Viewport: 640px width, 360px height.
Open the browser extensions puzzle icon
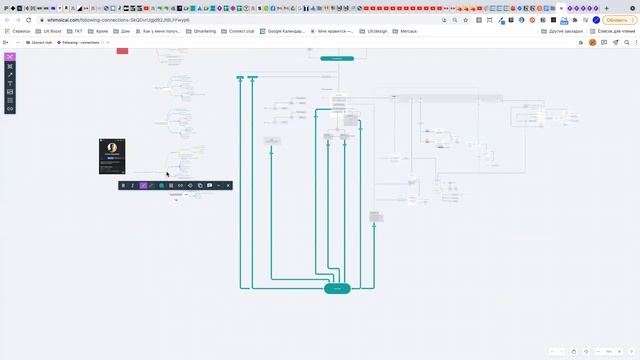575,20
